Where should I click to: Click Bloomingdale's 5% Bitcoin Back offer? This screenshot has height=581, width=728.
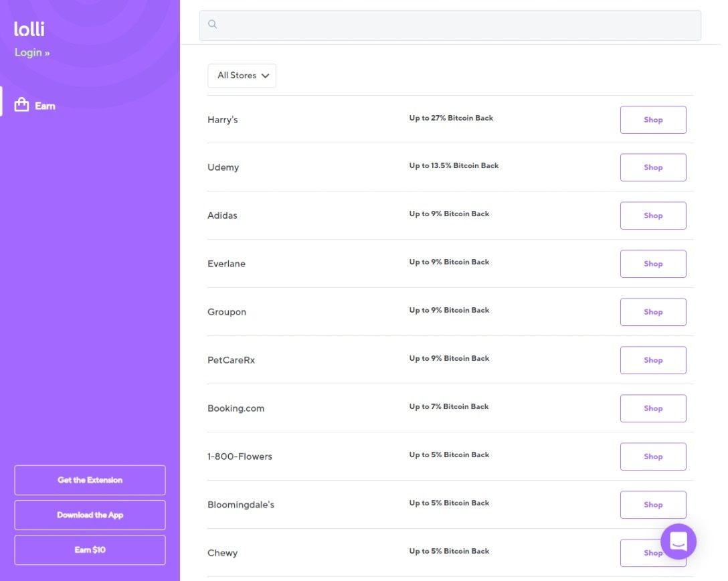coord(449,503)
